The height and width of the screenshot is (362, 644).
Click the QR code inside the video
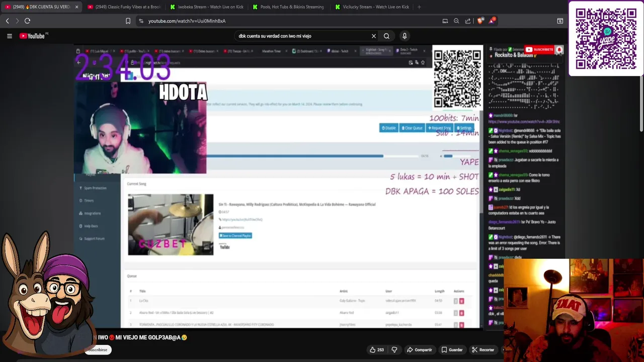(457, 78)
